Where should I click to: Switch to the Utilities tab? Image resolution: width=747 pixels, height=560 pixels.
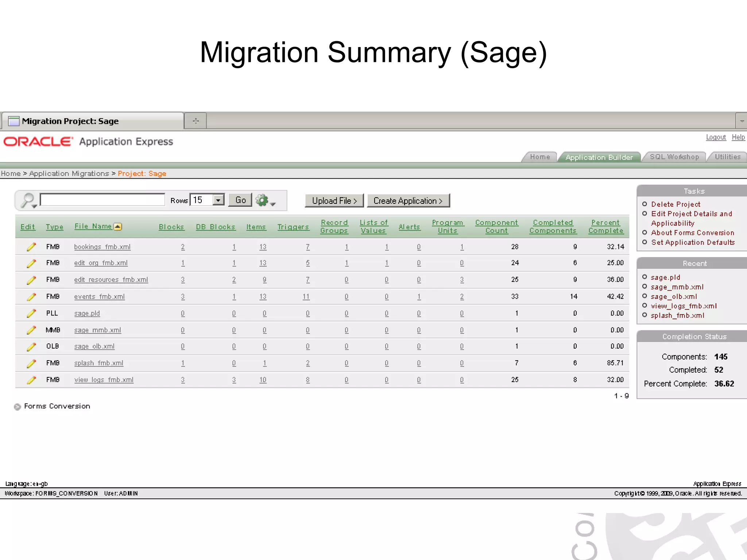coord(727,157)
